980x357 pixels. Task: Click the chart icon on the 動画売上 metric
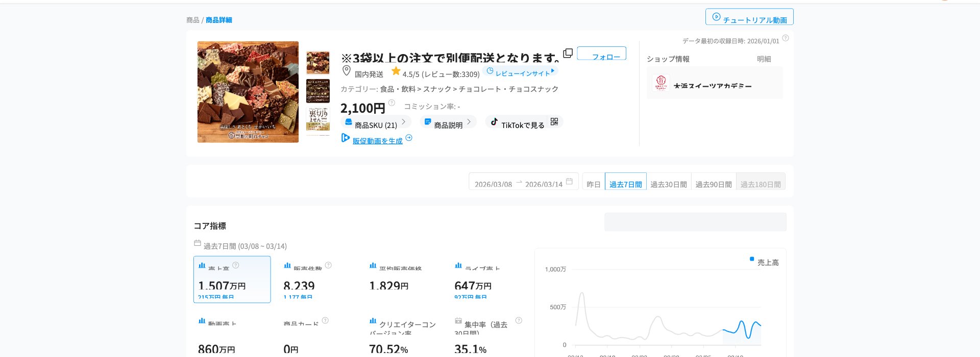click(202, 321)
